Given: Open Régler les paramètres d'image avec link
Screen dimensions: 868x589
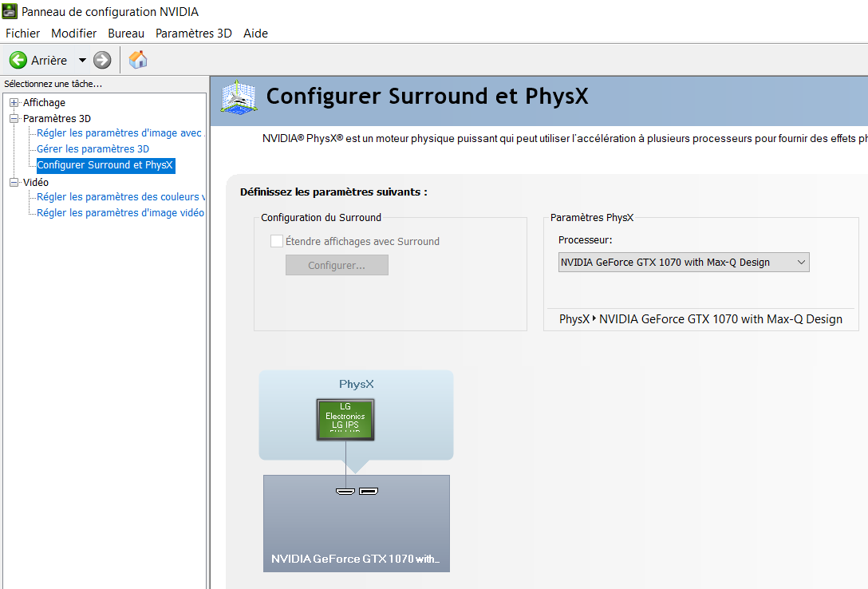Looking at the screenshot, I should click(x=120, y=132).
